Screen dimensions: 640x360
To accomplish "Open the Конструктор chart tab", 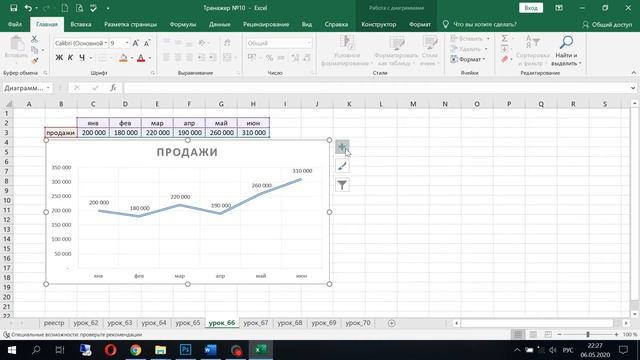I will (x=379, y=24).
